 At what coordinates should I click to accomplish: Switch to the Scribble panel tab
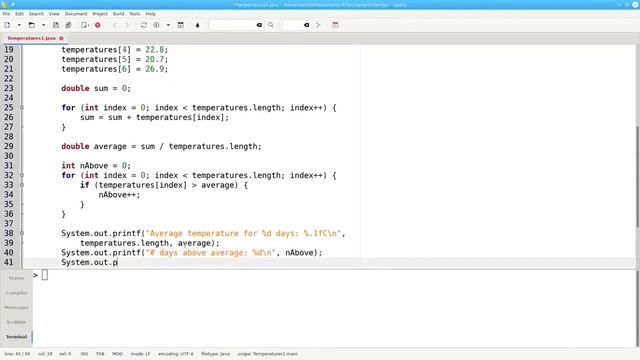point(16,322)
